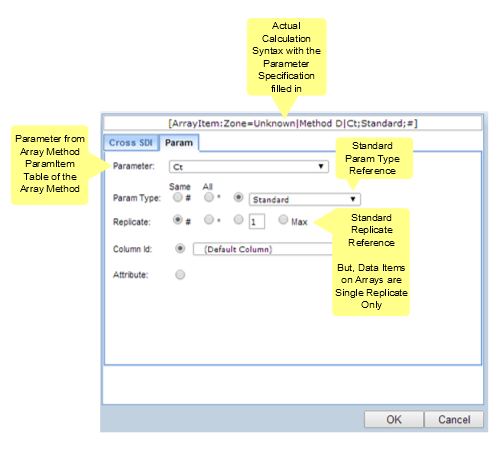Switch to the Param tab
Image resolution: width=500 pixels, height=450 pixels.
click(x=179, y=143)
